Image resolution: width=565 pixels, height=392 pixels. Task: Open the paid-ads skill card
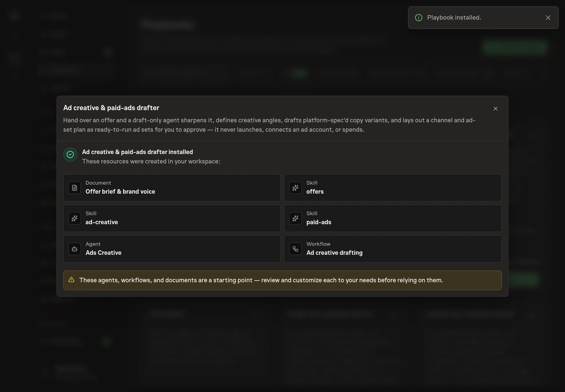(x=393, y=218)
